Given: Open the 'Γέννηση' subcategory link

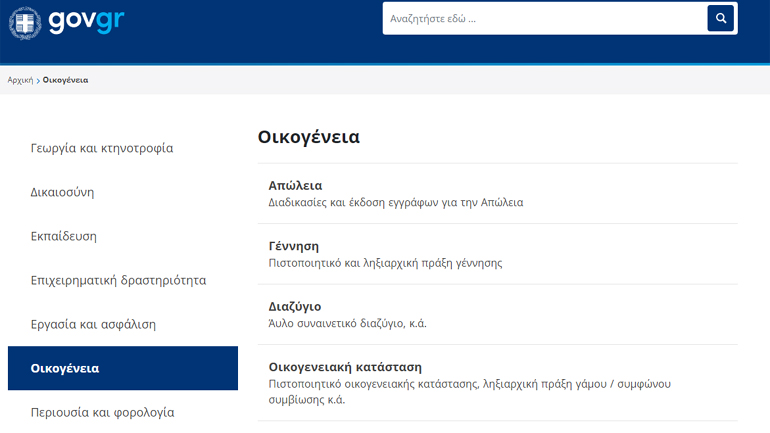Looking at the screenshot, I should (293, 246).
